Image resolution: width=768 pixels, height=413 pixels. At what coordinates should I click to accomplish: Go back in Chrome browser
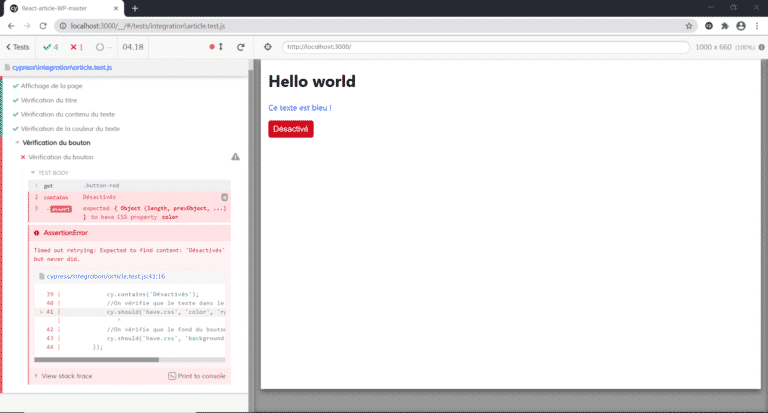click(11, 26)
